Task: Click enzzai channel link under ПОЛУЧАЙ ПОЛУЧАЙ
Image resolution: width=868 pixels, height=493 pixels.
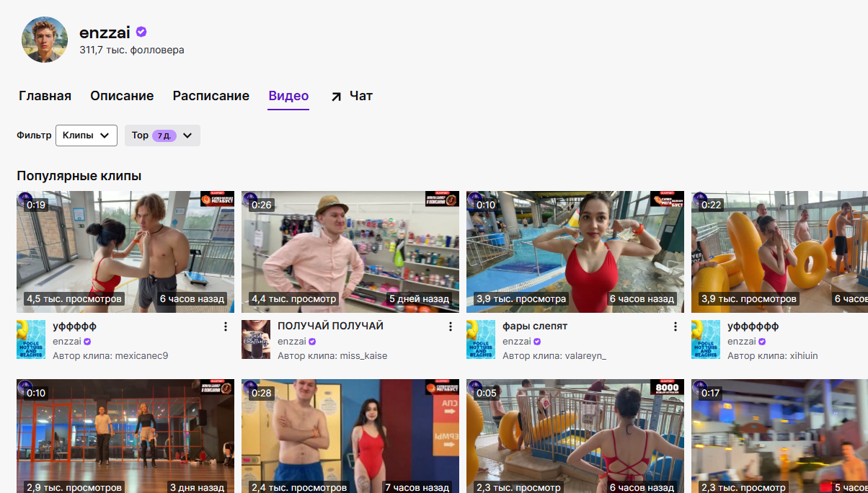Action: 292,342
